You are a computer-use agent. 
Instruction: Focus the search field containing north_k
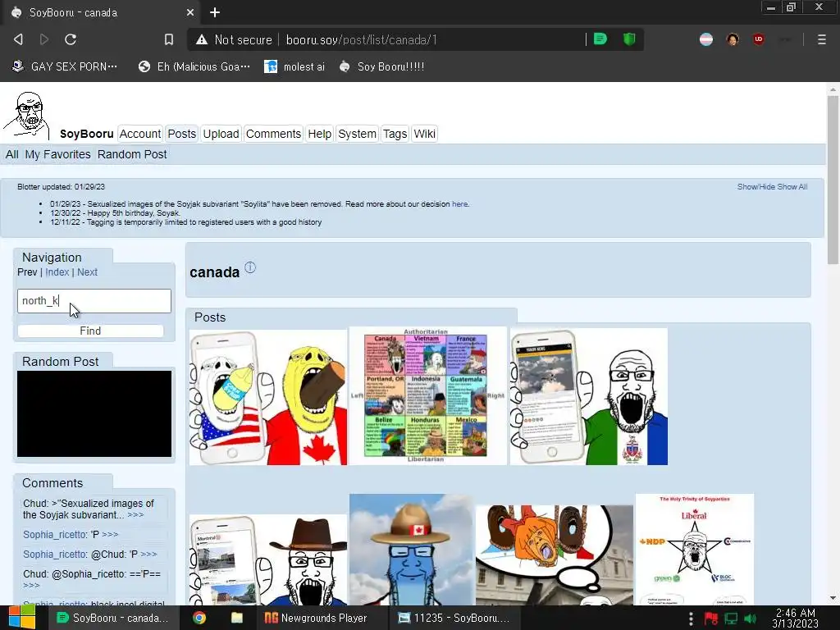point(94,300)
